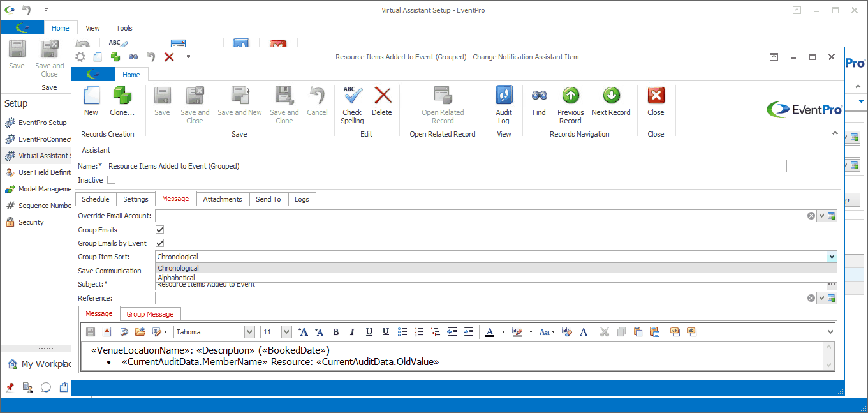Apply Bold in message editor toolbar
The image size is (868, 413).
pos(335,332)
